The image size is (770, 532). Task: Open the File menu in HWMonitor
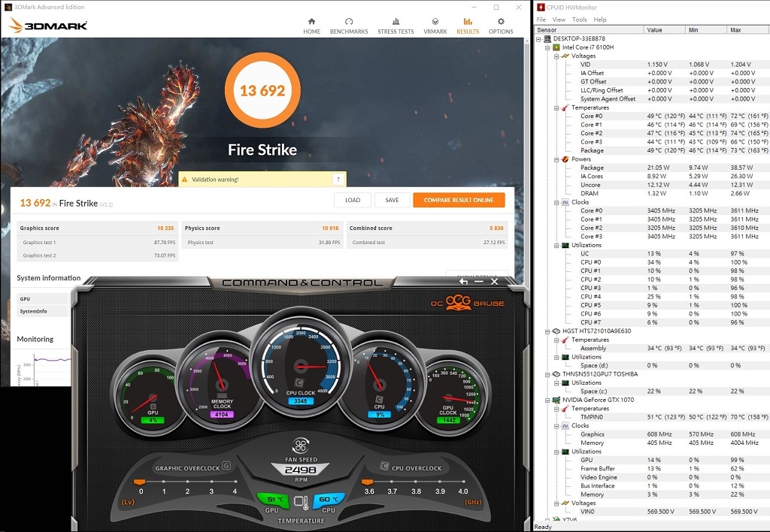click(541, 20)
